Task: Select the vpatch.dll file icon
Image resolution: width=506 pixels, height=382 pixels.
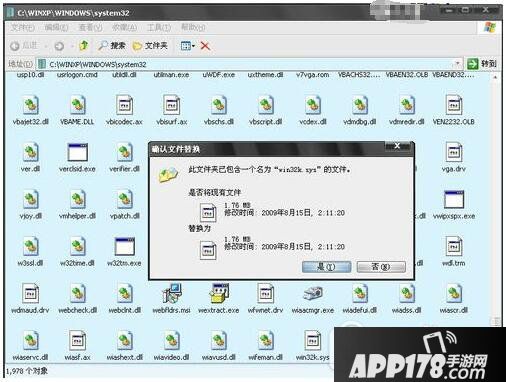Action: point(124,199)
